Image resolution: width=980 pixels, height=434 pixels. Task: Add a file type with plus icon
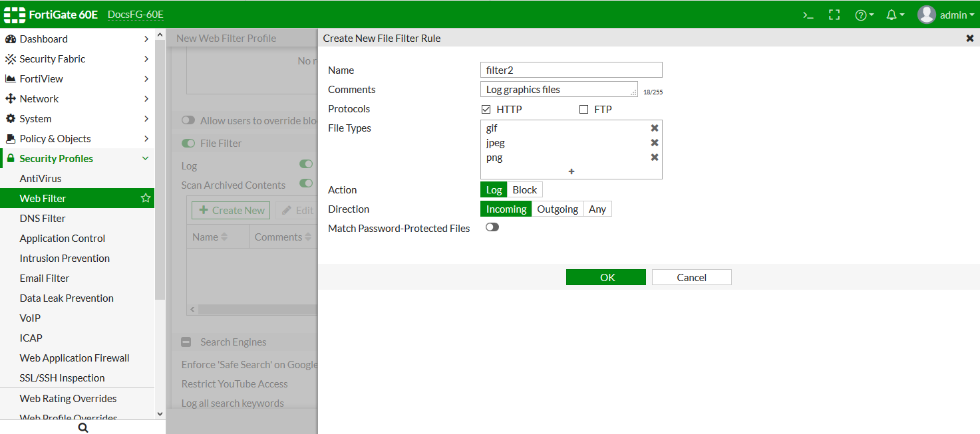point(572,171)
